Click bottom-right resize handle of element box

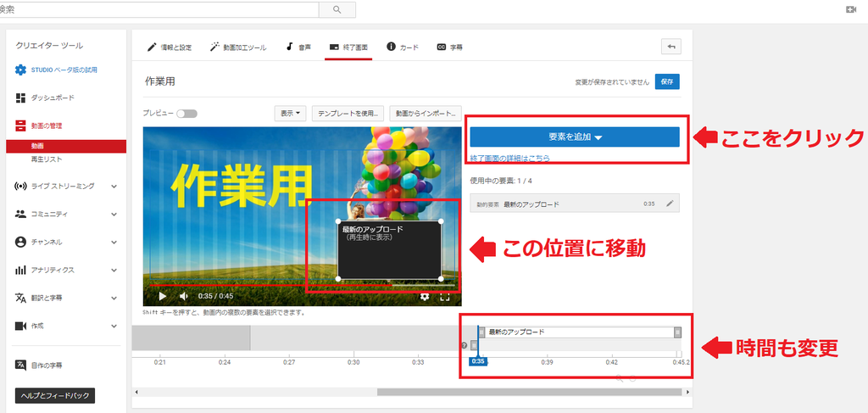pos(441,279)
